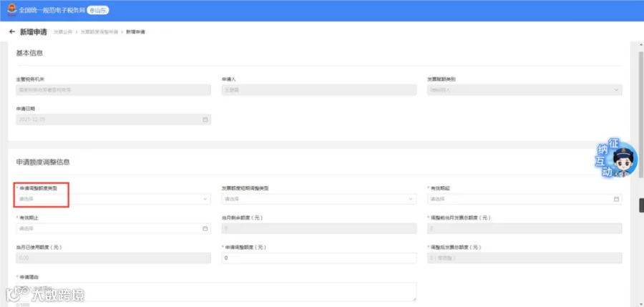Open the 申请调整额度类型 dropdown
Image resolution: width=644 pixels, height=307 pixels.
pyautogui.click(x=113, y=199)
